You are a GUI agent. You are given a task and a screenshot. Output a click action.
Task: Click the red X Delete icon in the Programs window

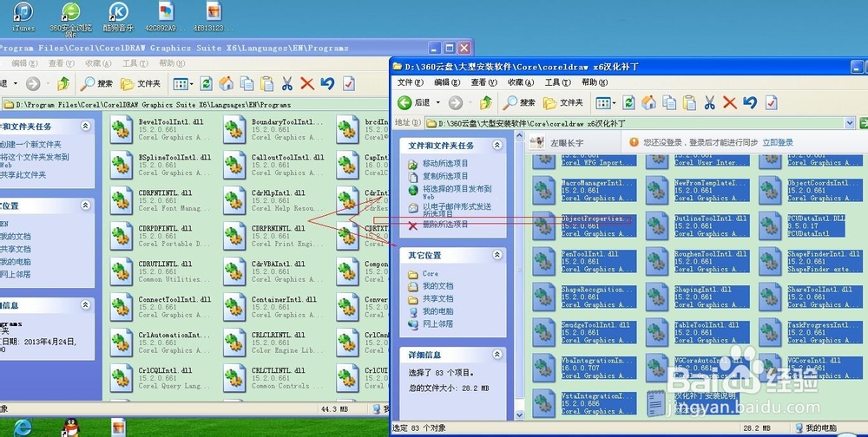307,83
